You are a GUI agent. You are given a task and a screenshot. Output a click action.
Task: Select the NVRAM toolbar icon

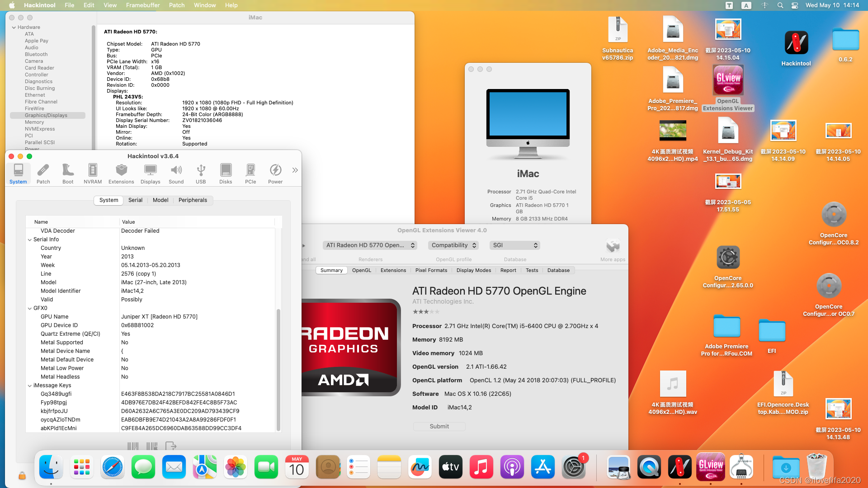(93, 174)
